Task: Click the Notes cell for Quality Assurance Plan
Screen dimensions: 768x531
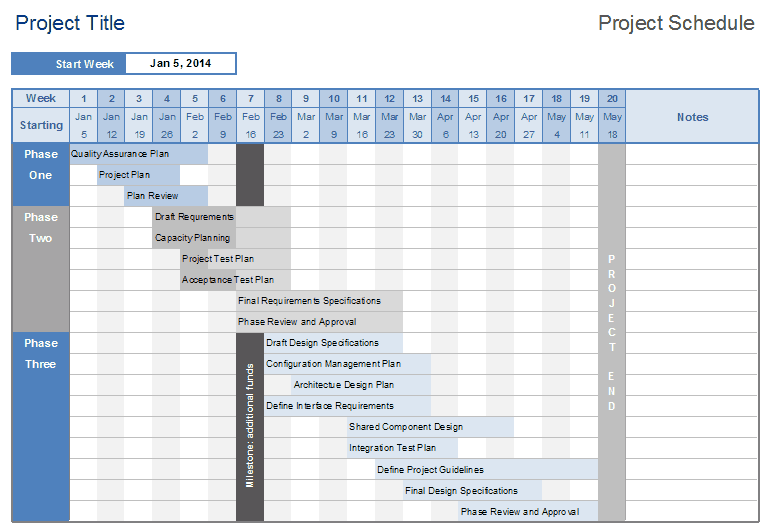Action: [692, 154]
